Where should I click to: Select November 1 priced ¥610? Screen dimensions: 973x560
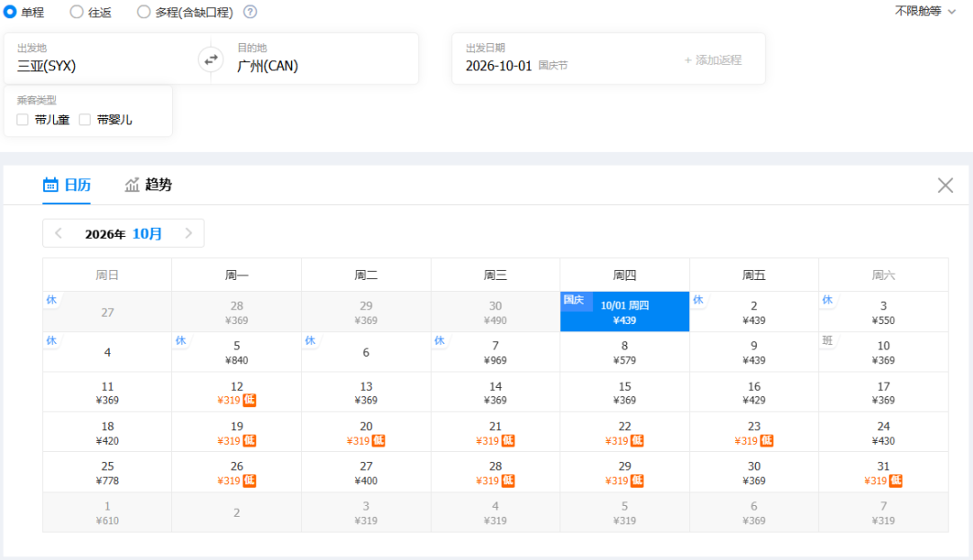[107, 512]
